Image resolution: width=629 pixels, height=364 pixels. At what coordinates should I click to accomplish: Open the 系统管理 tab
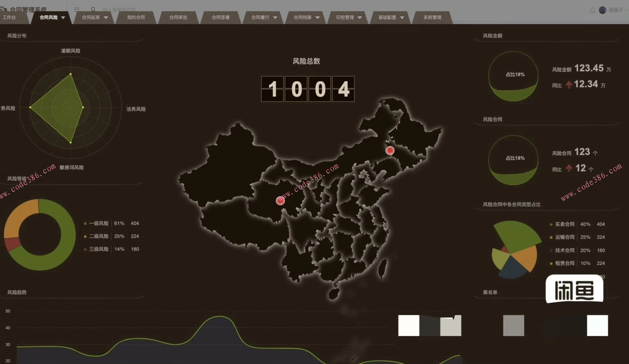432,18
